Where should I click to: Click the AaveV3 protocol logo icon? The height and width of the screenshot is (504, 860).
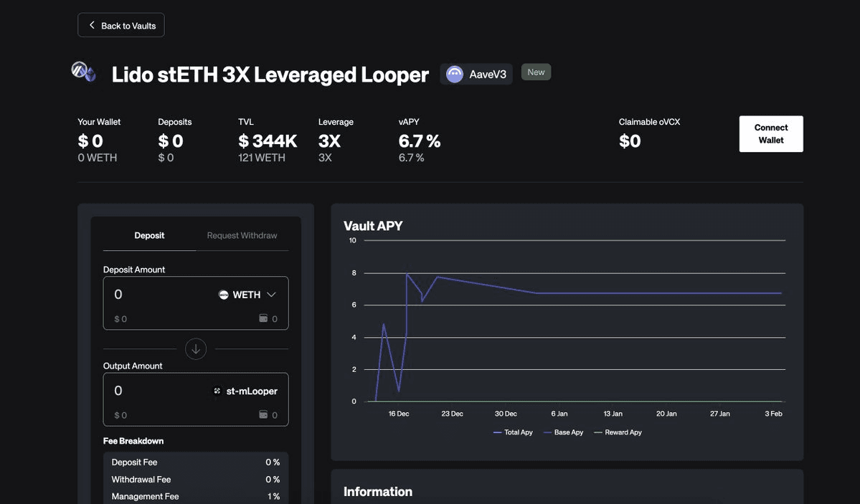coord(453,72)
